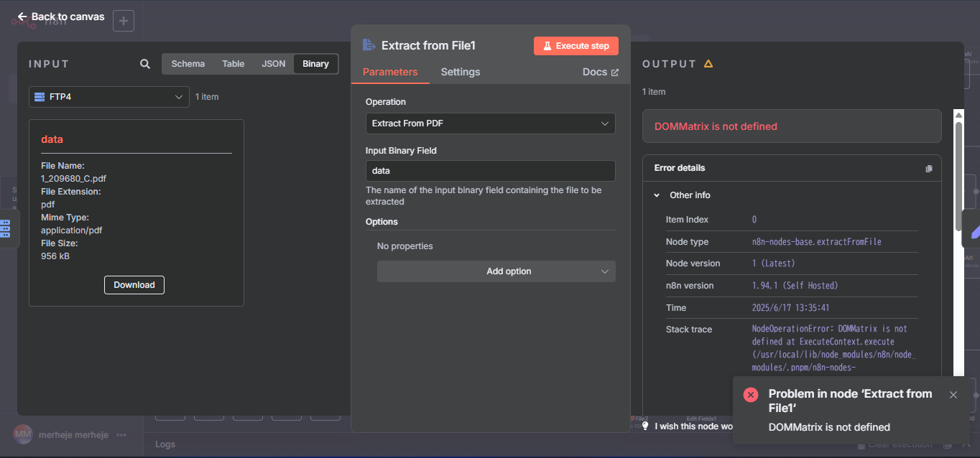Open the input search magnifier icon
This screenshot has width=980, height=458.
[145, 64]
